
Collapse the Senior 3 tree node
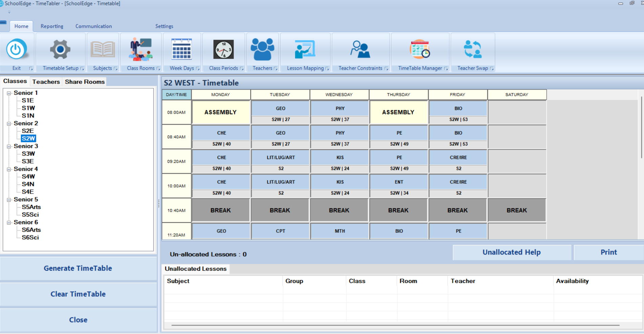click(x=9, y=146)
